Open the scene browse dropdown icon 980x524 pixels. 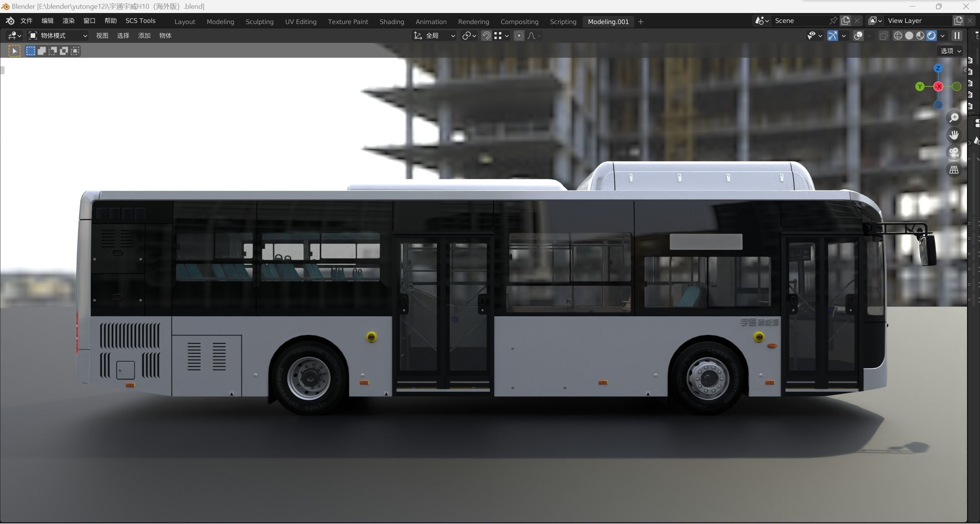pyautogui.click(x=762, y=21)
